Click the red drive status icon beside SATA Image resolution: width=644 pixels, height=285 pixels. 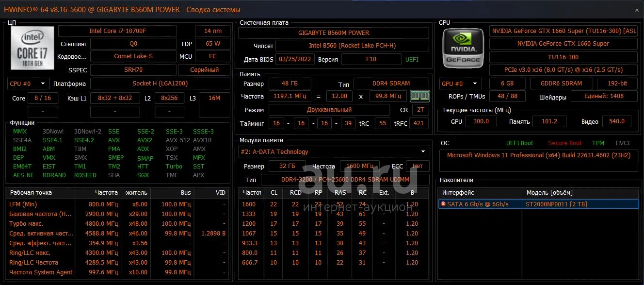pos(443,204)
